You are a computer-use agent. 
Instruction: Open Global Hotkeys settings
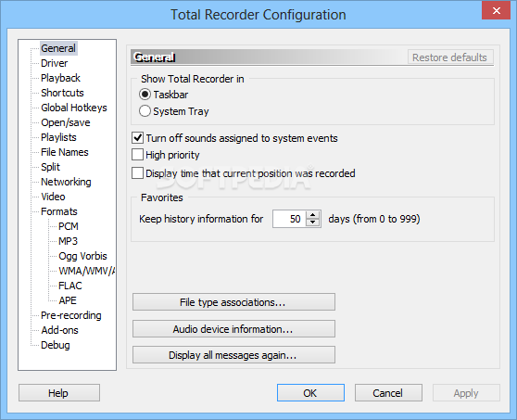click(74, 108)
